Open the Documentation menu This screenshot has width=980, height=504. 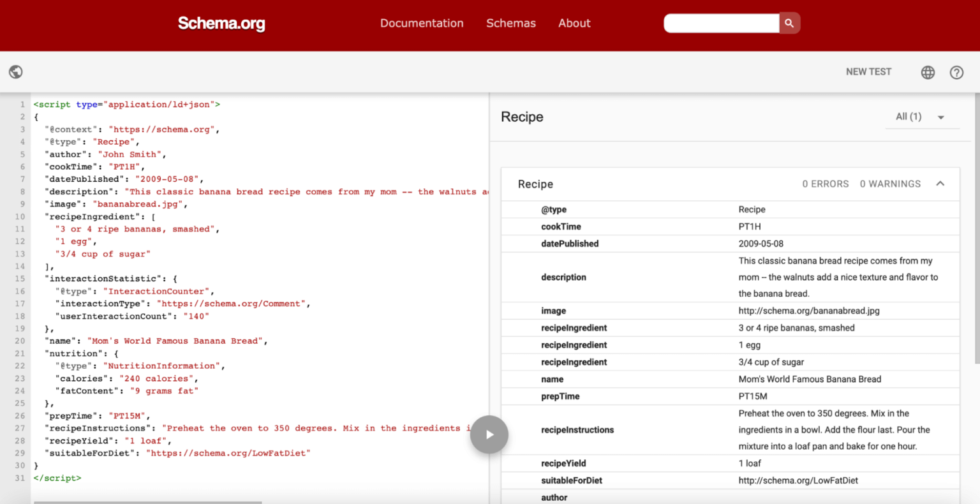[x=422, y=23]
